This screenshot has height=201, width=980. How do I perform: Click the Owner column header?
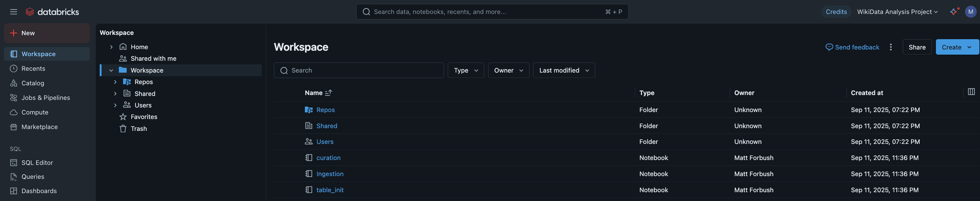point(744,93)
